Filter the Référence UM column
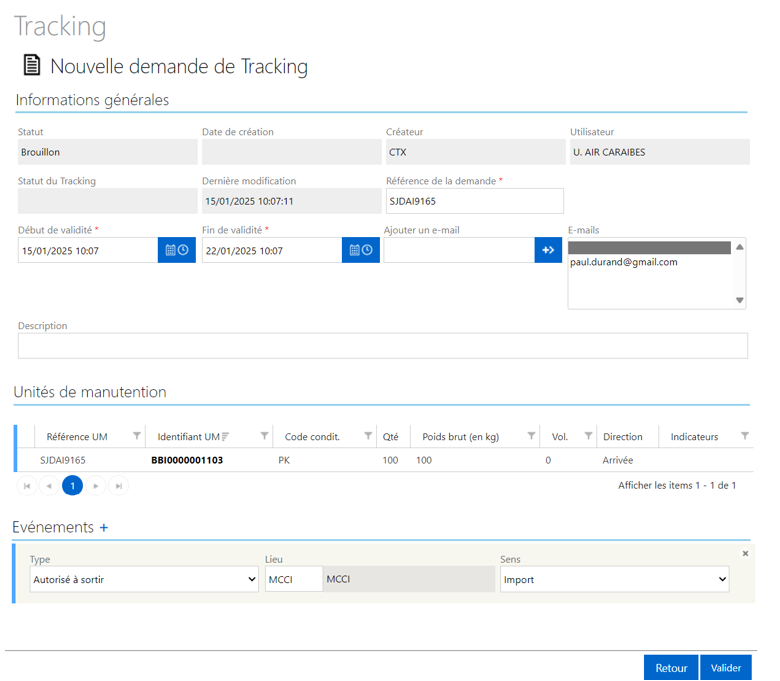Viewport: 780px width, 681px height. point(137,436)
